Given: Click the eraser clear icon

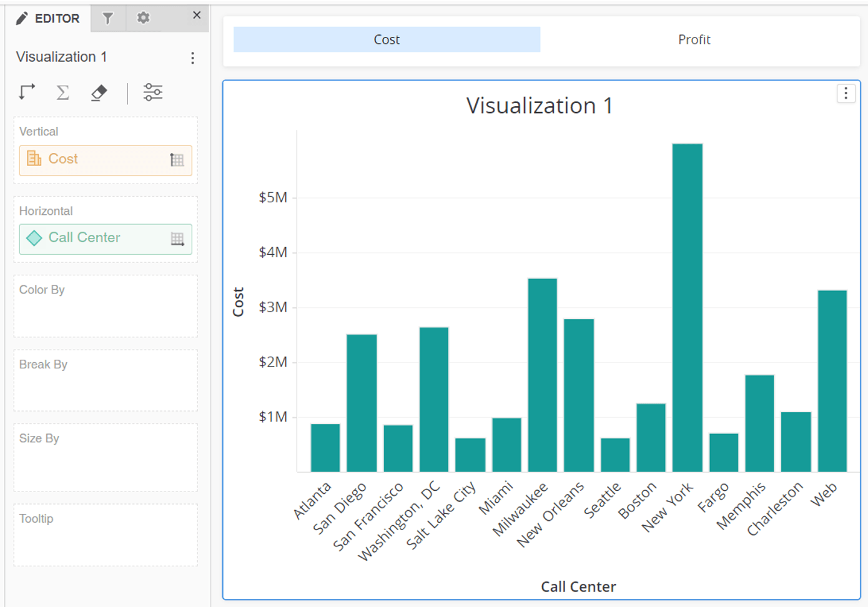Looking at the screenshot, I should (x=99, y=92).
